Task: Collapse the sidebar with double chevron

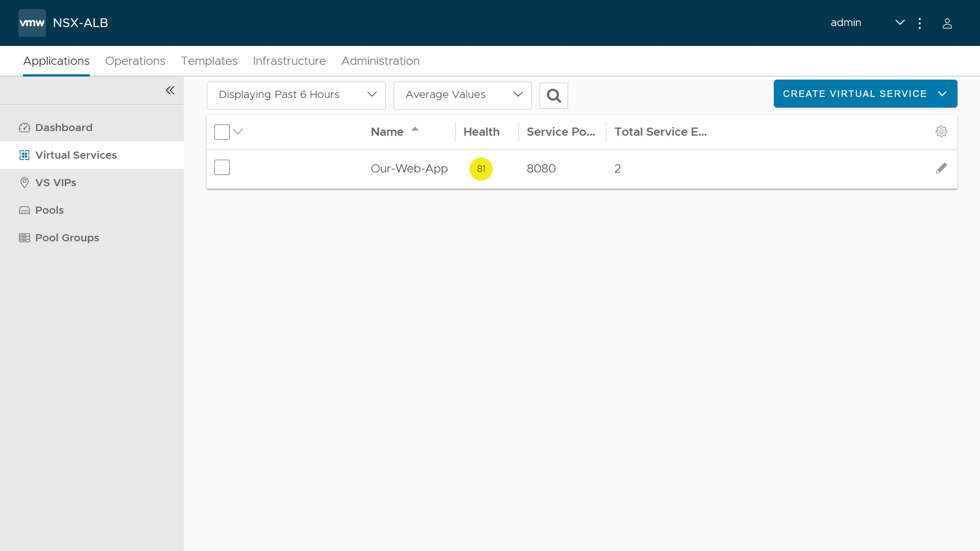Action: (170, 90)
